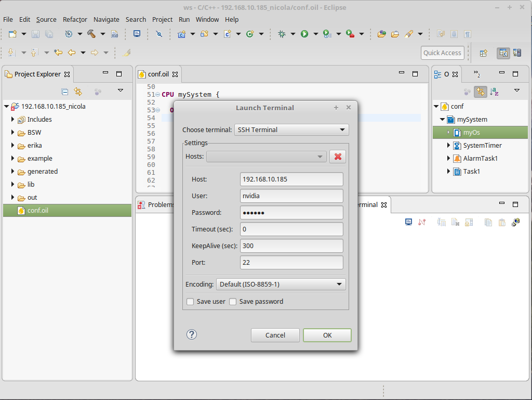Expand the out folder

tap(12, 197)
